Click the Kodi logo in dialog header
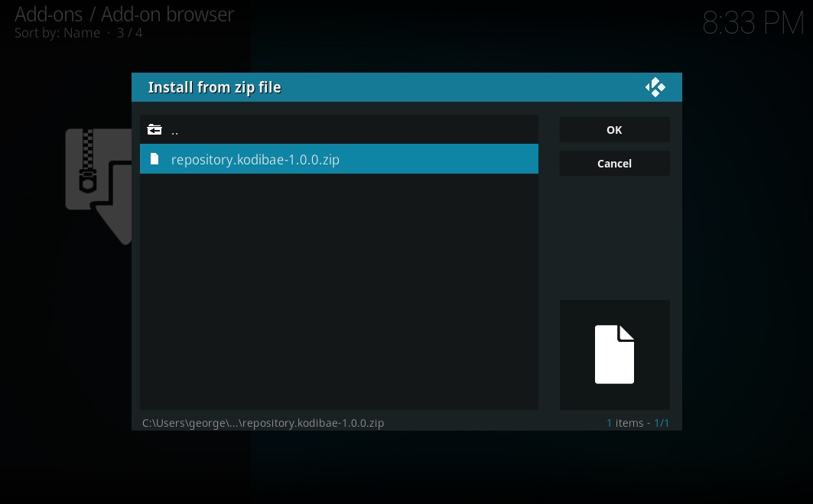 point(655,88)
